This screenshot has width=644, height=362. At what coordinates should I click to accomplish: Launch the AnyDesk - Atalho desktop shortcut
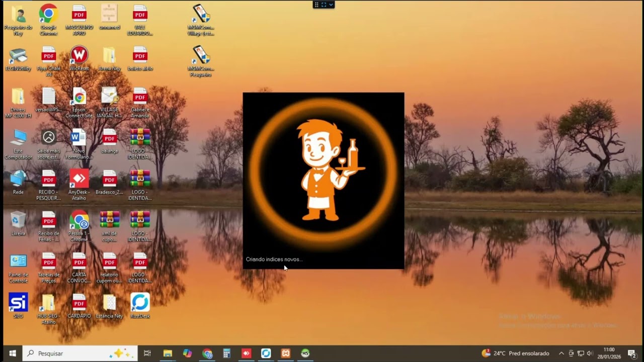click(79, 186)
